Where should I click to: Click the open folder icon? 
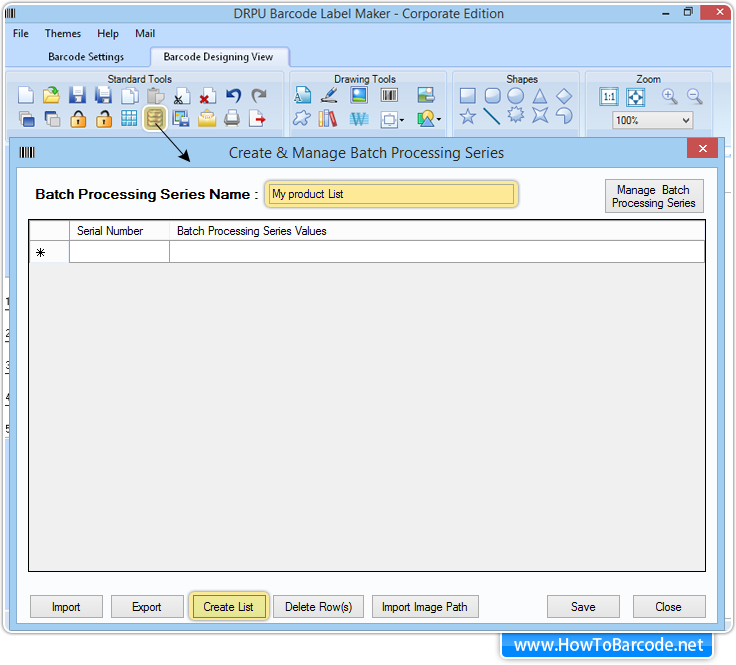pos(51,96)
